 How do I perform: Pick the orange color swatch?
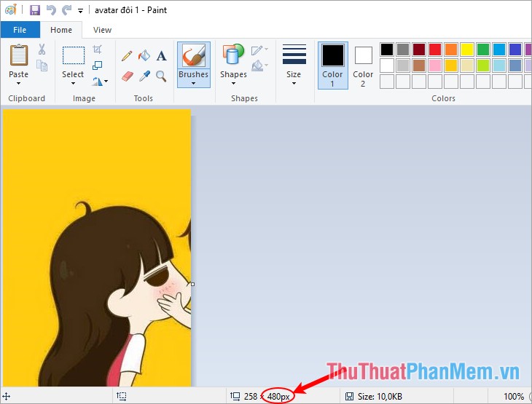tap(451, 49)
